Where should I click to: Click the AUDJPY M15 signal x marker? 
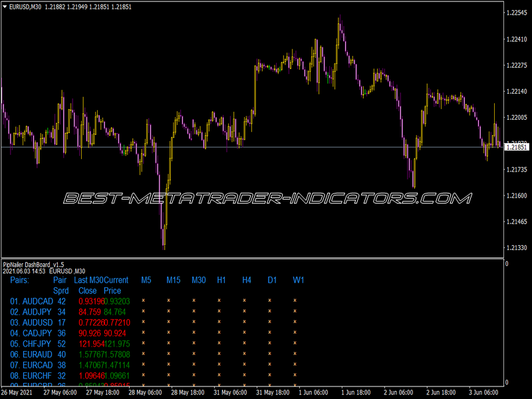pos(169,311)
